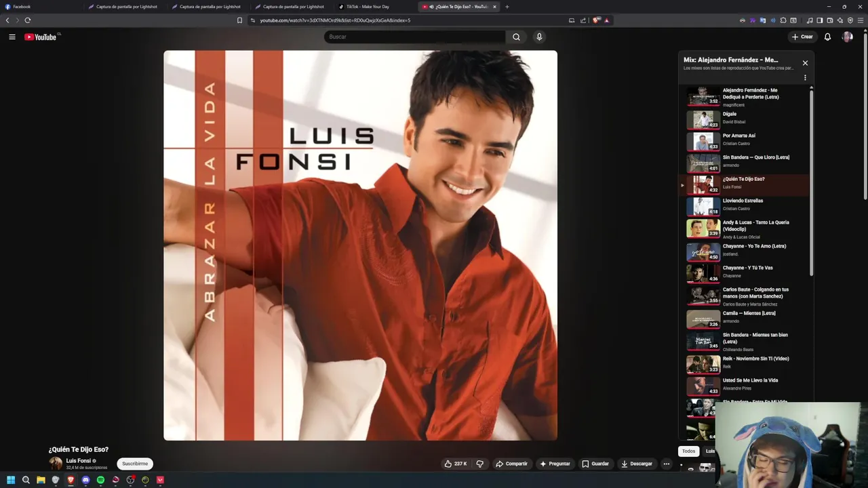The width and height of the screenshot is (868, 488).
Task: Open the YouTube notifications bell
Action: click(x=827, y=37)
